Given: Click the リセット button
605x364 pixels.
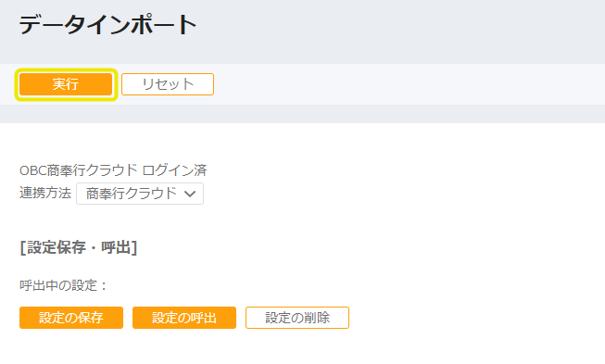Looking at the screenshot, I should [168, 84].
